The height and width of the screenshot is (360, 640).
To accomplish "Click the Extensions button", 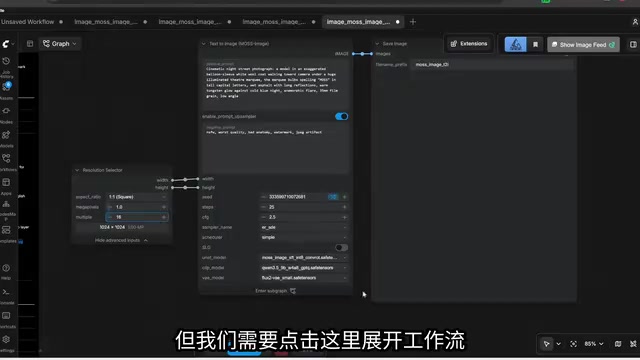I will point(469,44).
